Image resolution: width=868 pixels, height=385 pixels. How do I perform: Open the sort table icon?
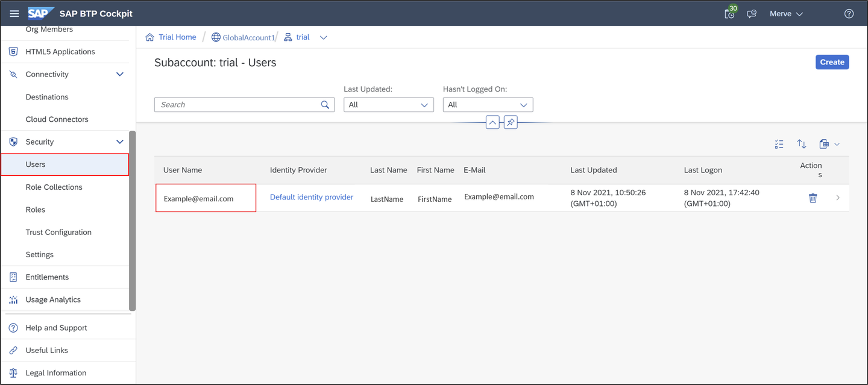(801, 144)
